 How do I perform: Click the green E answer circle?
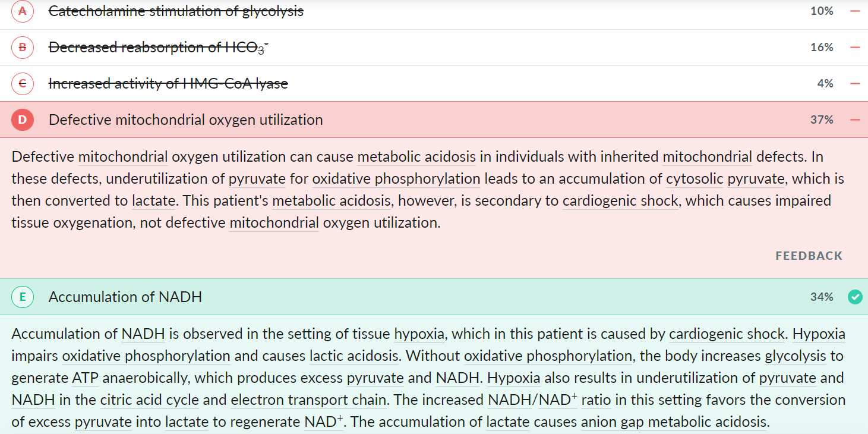click(23, 297)
